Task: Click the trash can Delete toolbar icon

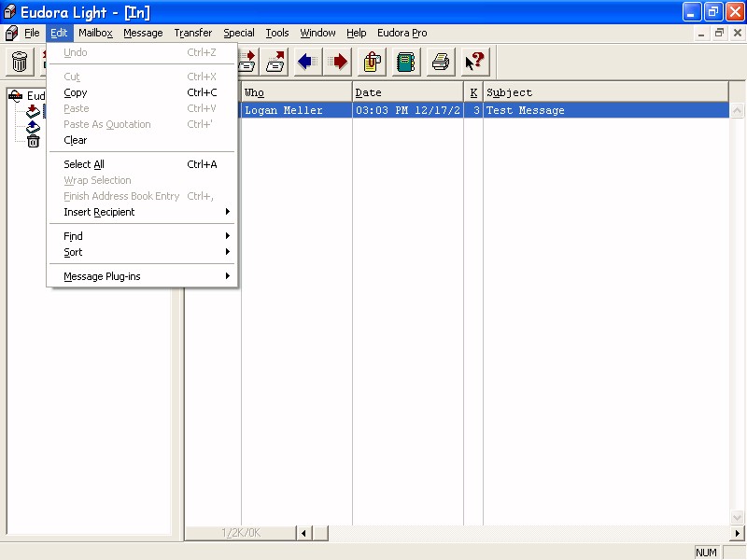Action: pos(20,62)
